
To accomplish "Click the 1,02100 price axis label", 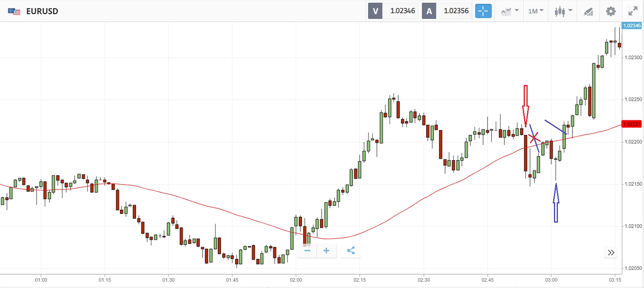I will pyautogui.click(x=633, y=226).
